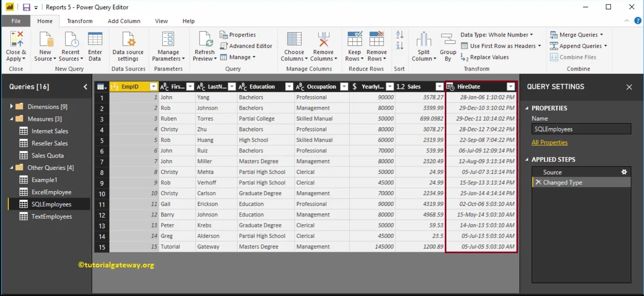Image resolution: width=644 pixels, height=296 pixels.
Task: Click the Keep Rows icon
Action: click(355, 39)
